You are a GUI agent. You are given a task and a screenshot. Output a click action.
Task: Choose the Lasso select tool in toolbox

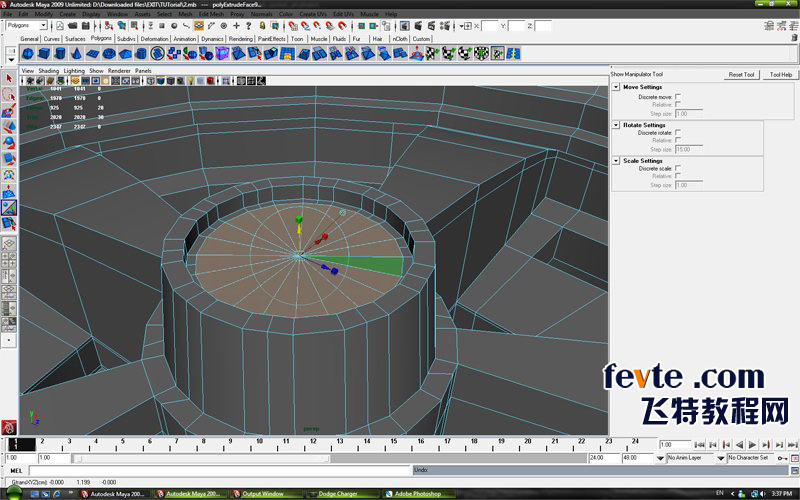tap(9, 94)
